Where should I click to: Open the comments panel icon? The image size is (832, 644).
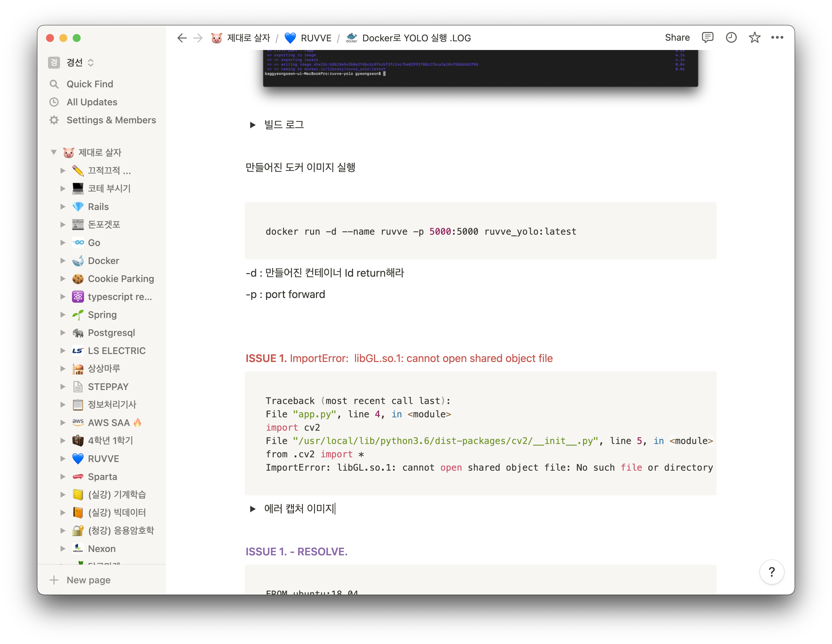pyautogui.click(x=707, y=38)
